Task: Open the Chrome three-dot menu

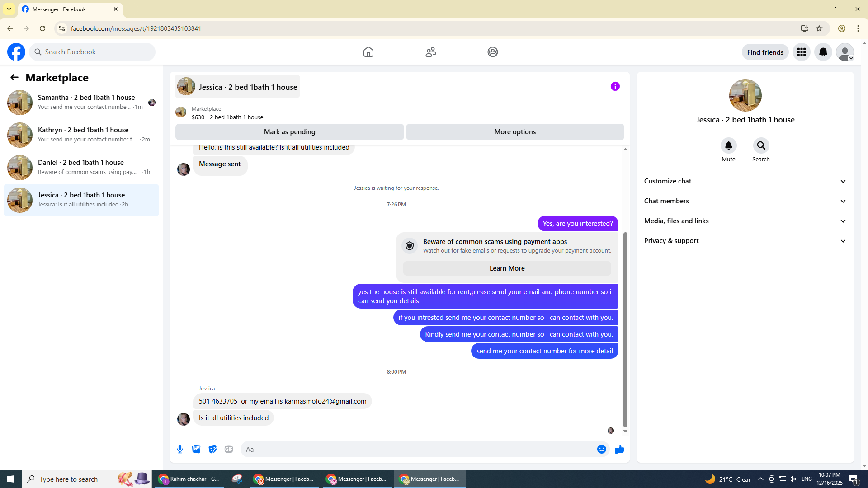Action: coord(858,28)
